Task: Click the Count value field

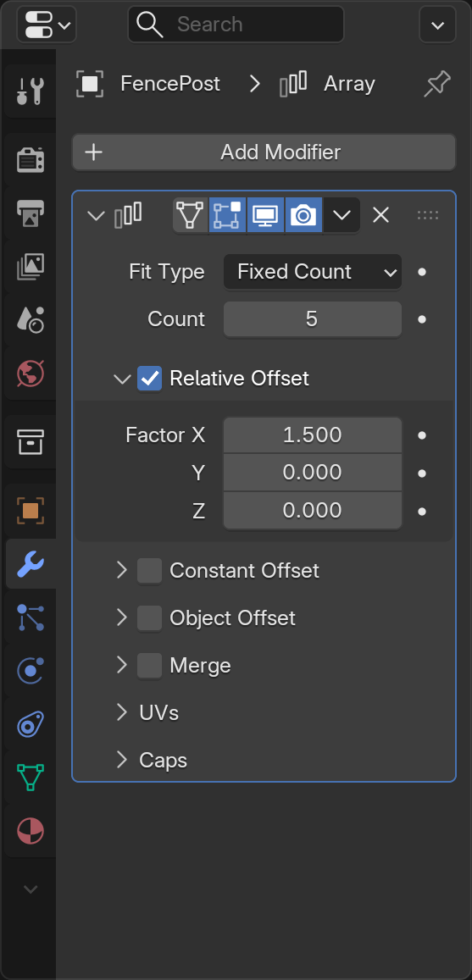Action: click(x=313, y=319)
